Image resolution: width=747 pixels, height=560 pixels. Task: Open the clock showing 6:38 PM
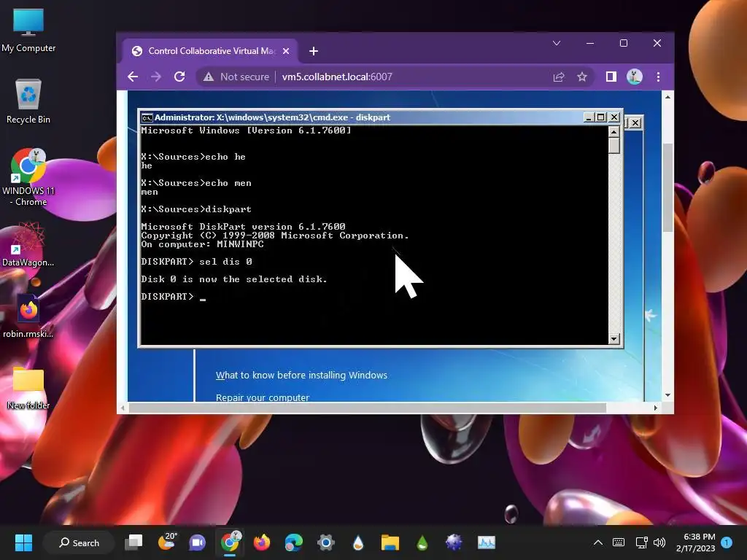tap(695, 542)
